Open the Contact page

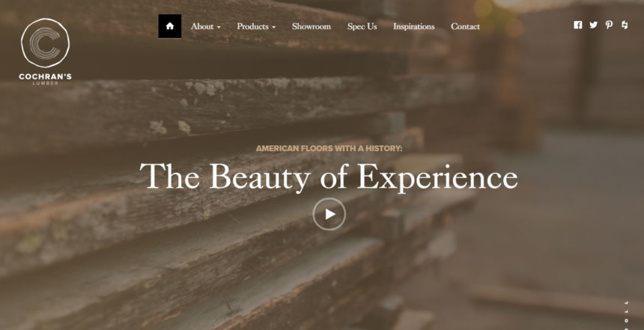coord(465,26)
